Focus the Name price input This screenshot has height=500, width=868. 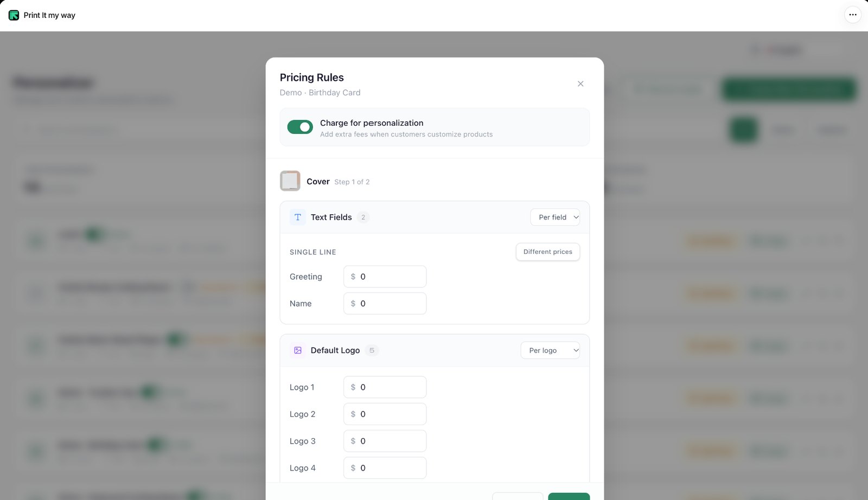[385, 304]
